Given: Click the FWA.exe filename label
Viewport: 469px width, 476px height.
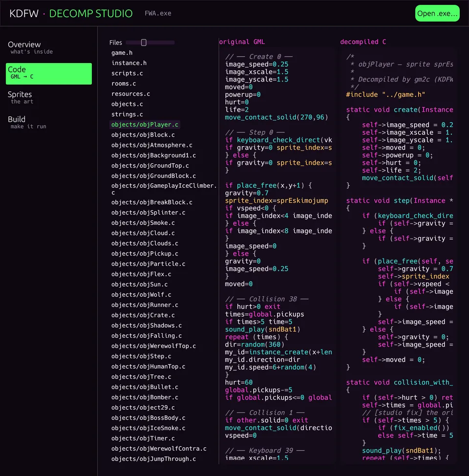Looking at the screenshot, I should point(158,13).
